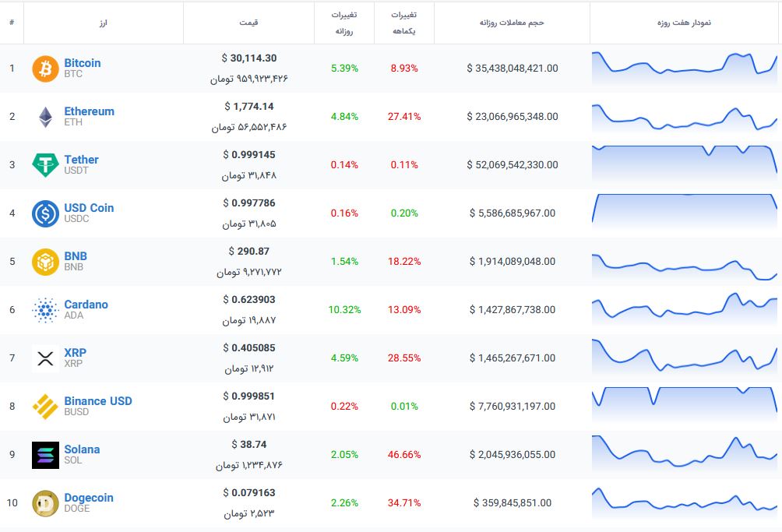This screenshot has width=782, height=532.
Task: Open the Cardano coin link
Action: click(86, 305)
